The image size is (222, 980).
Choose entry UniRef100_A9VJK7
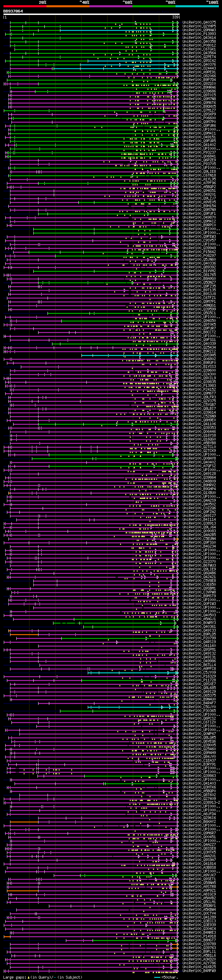pyautogui.click(x=199, y=875)
